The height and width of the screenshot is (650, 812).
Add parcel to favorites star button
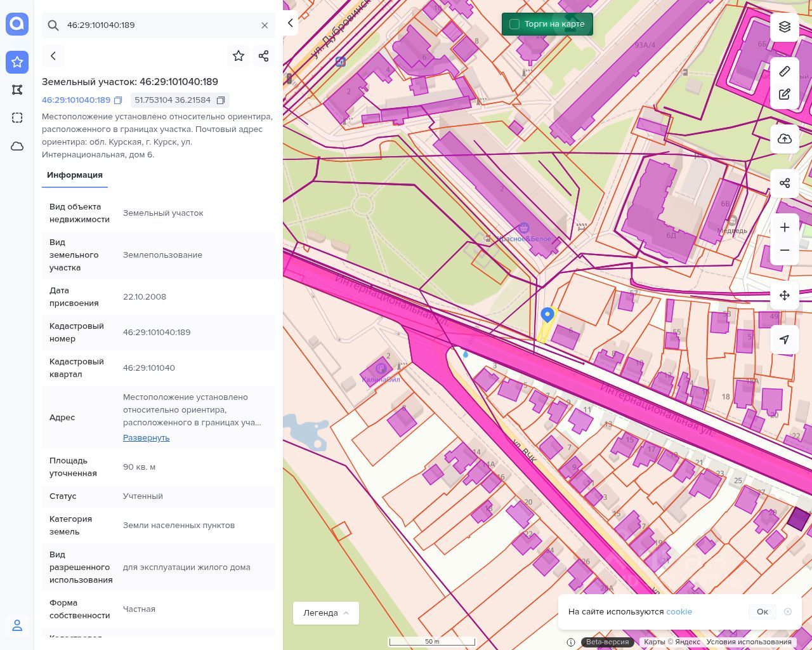tap(239, 56)
